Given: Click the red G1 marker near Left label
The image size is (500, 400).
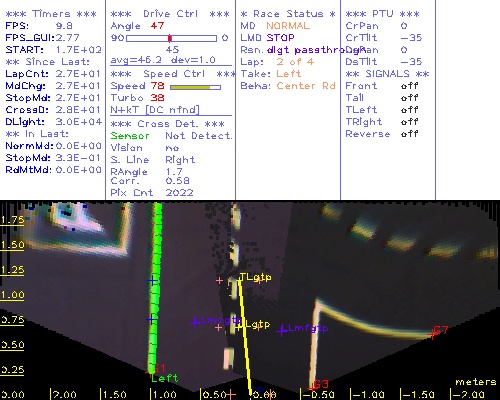Looking at the screenshot, I should click(157, 368).
